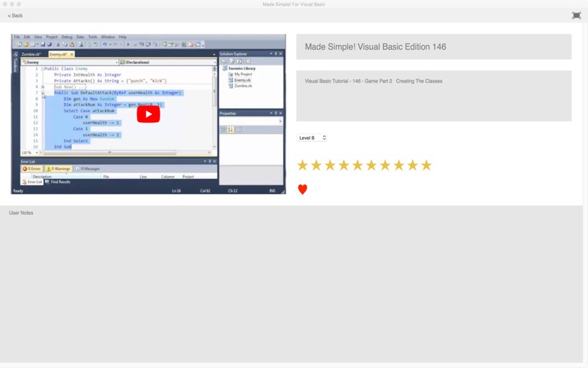Set rating to two stars
This screenshot has height=368, width=588.
coord(316,165)
